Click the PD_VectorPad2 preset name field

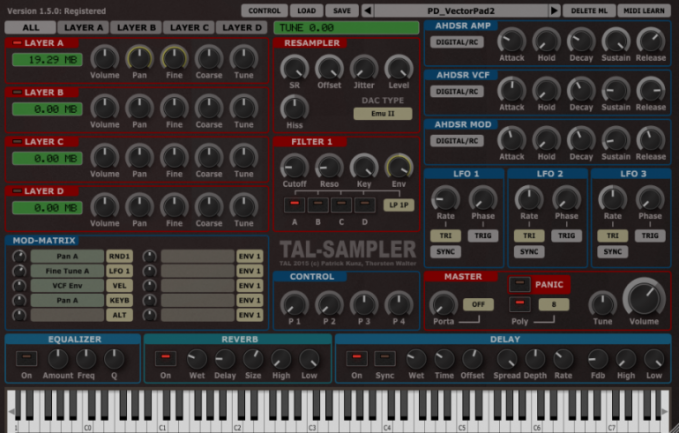click(x=461, y=11)
